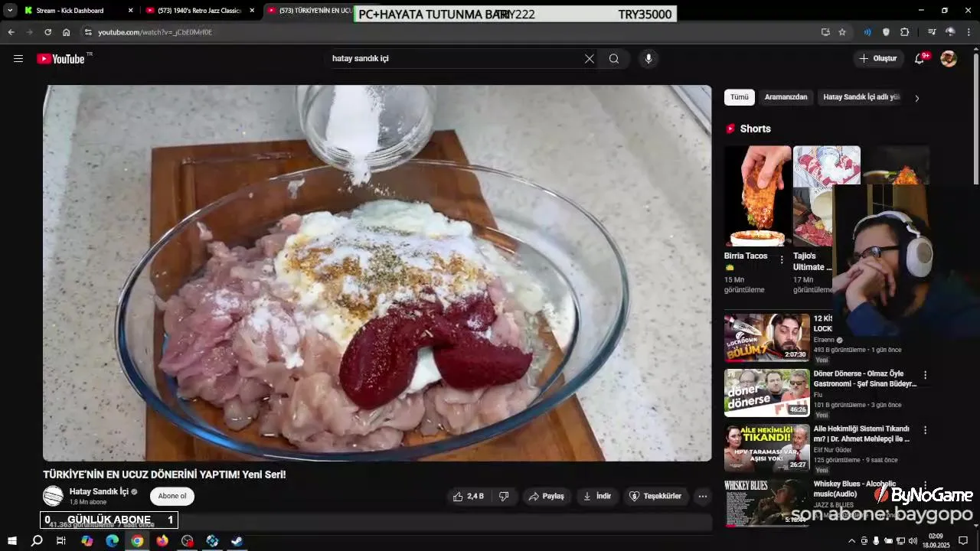Download the video with İndir
980x551 pixels.
597,497
